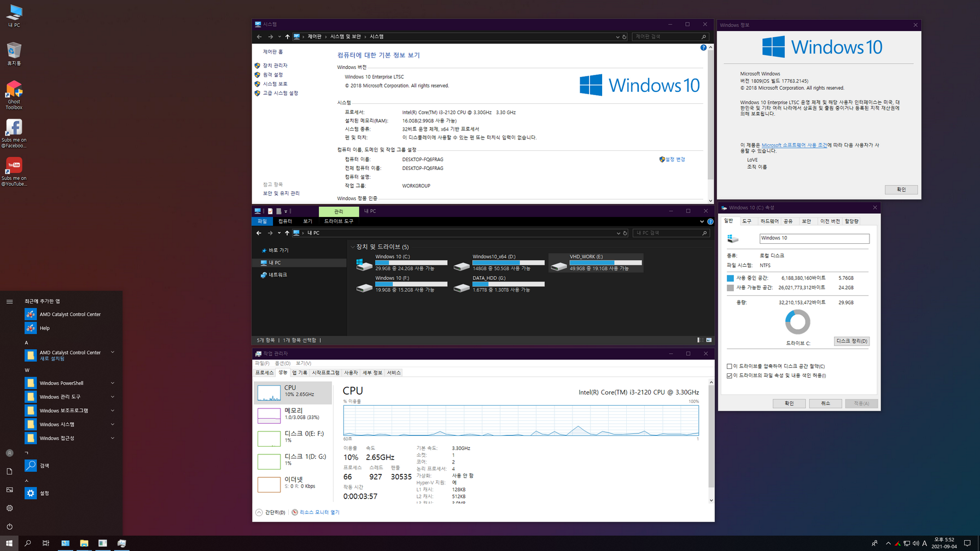Image resolution: width=980 pixels, height=551 pixels.
Task: Open Documents icon in Start menu rail
Action: (9, 471)
